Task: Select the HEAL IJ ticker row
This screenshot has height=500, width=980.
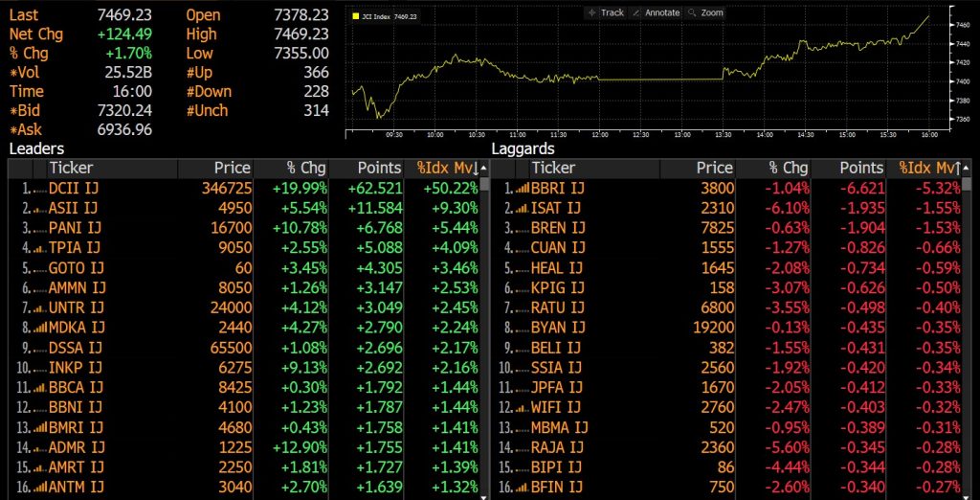Action: click(727, 268)
